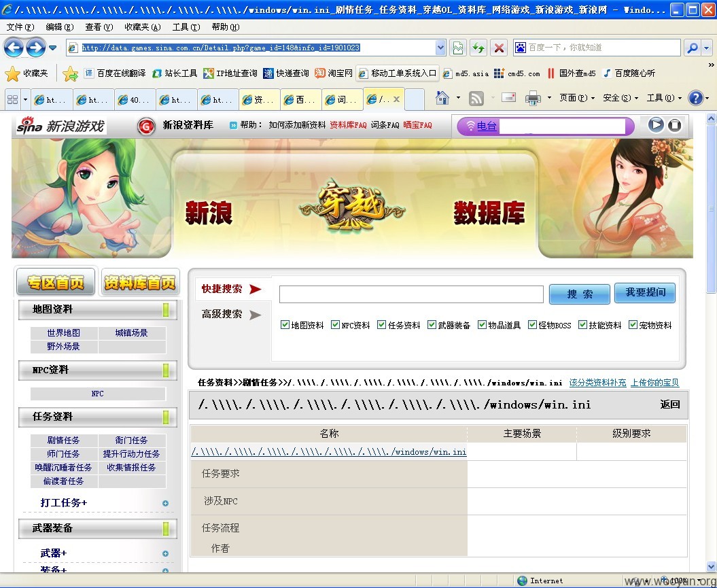Open 快递查询 bookmark

click(x=286, y=73)
